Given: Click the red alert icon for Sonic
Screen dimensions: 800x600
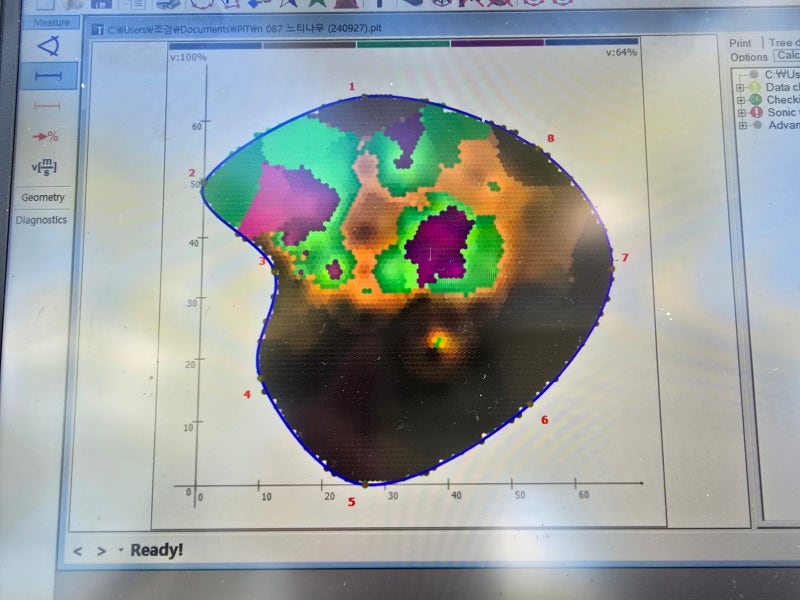Looking at the screenshot, I should 757,112.
